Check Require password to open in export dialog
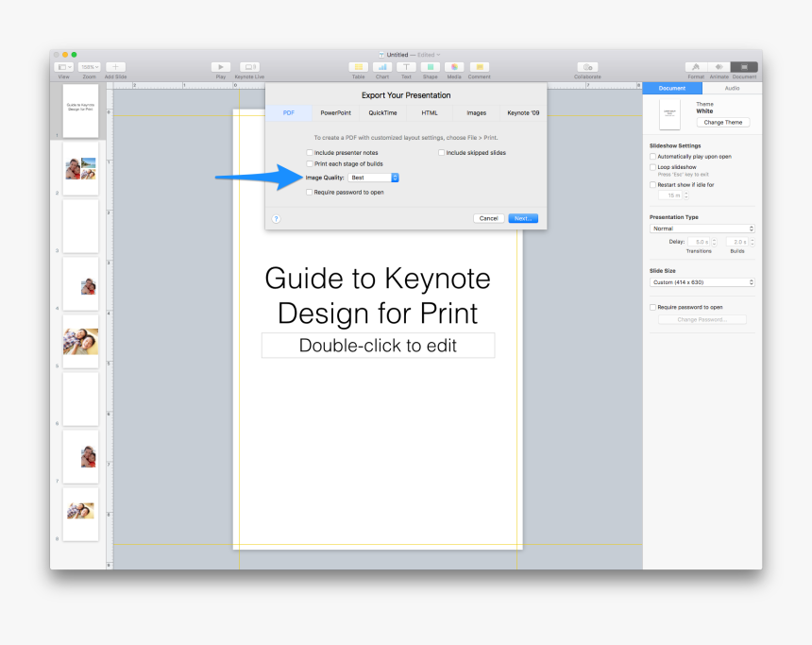Image resolution: width=812 pixels, height=645 pixels. tap(310, 193)
